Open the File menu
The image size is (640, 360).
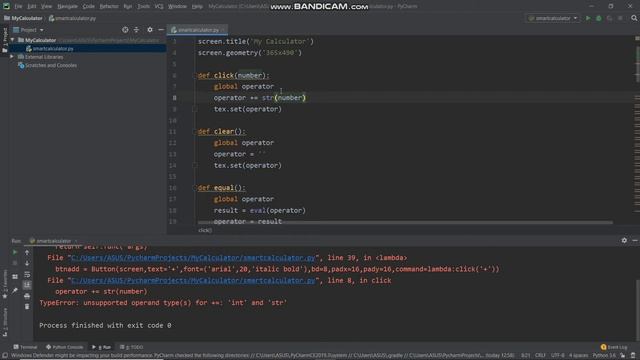pyautogui.click(x=18, y=7)
